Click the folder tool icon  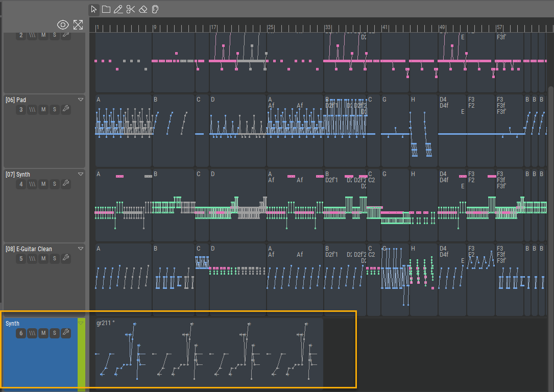(106, 9)
